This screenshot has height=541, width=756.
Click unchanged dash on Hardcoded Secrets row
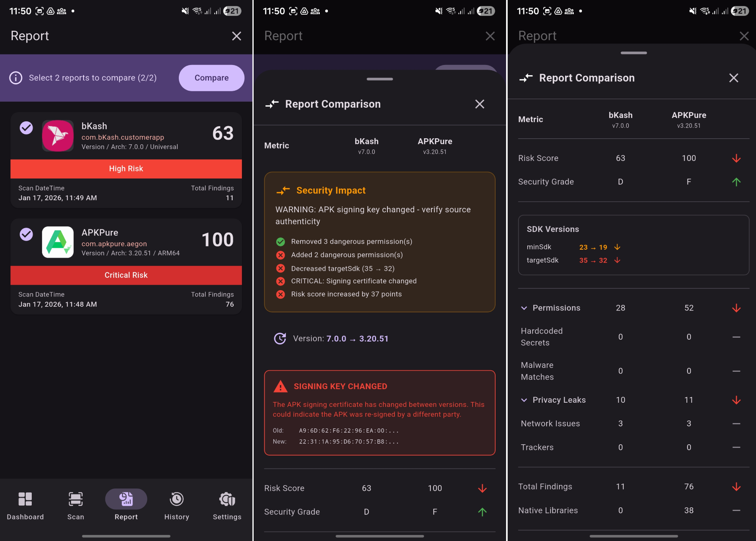[736, 337]
